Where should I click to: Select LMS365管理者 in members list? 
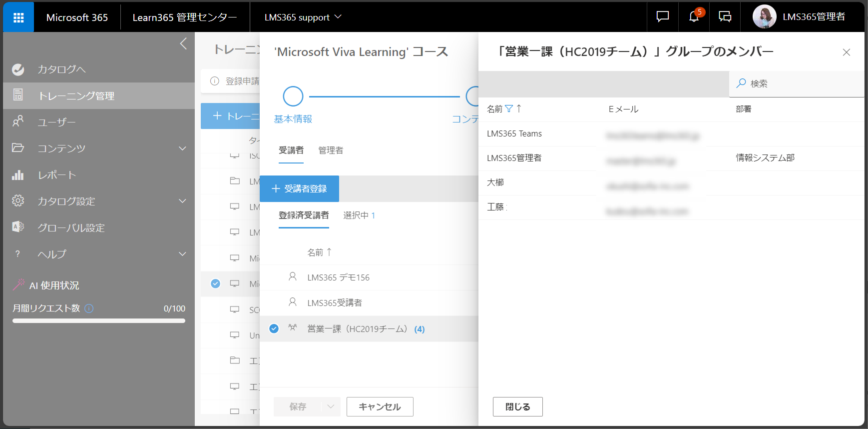coord(671,158)
